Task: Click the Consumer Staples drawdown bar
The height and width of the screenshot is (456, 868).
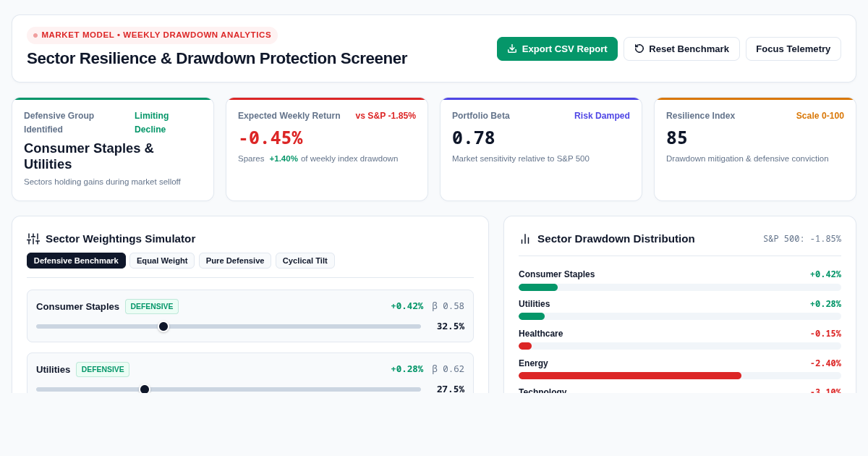Action: 680,287
